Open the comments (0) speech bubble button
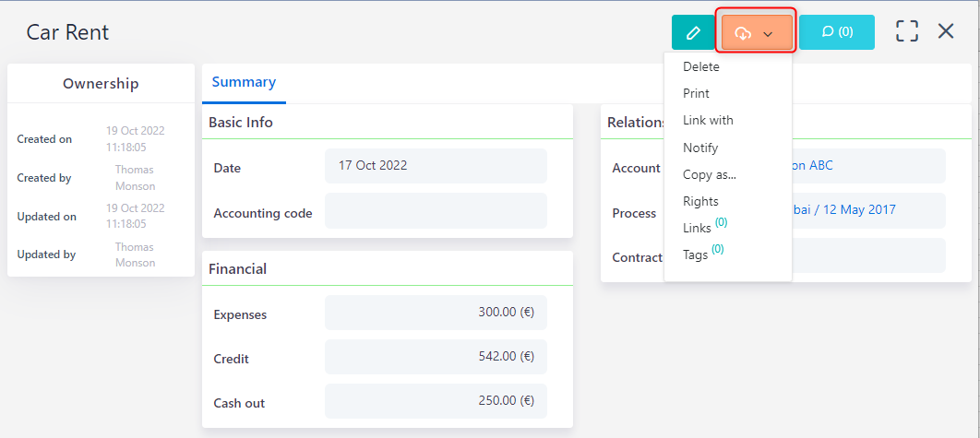Screen dimensions: 980x438 click(x=836, y=32)
